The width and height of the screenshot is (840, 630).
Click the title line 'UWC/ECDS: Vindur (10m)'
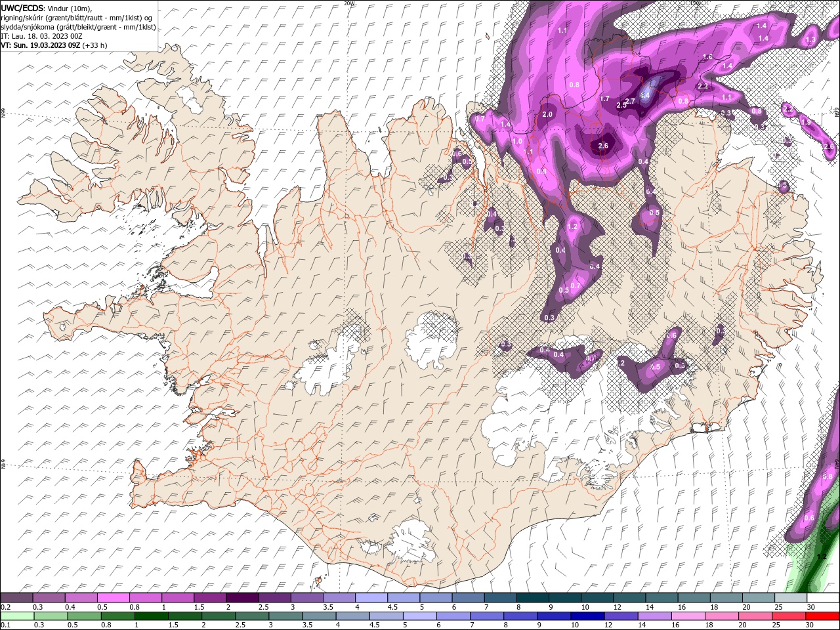coord(47,8)
